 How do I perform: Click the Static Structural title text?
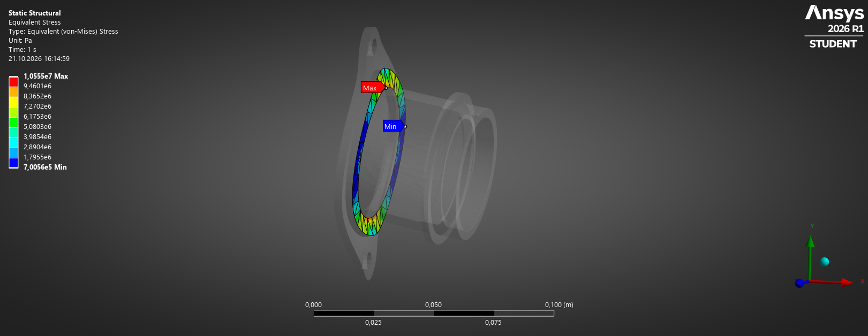35,13
